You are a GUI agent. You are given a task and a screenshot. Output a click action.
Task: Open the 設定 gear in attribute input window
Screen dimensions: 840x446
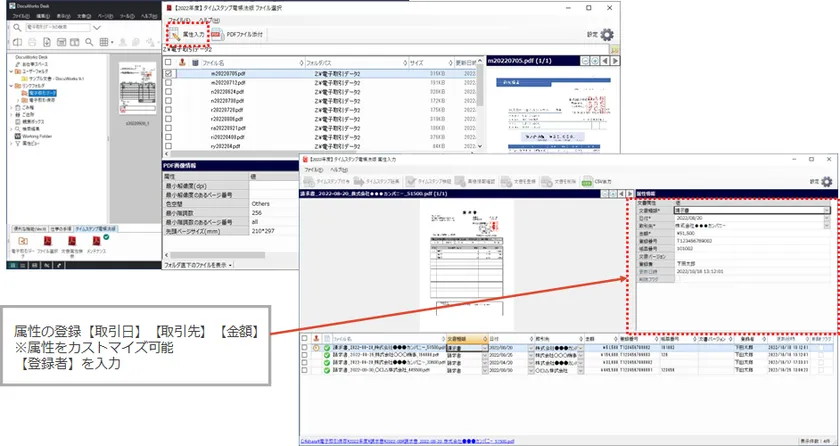[x=829, y=182]
